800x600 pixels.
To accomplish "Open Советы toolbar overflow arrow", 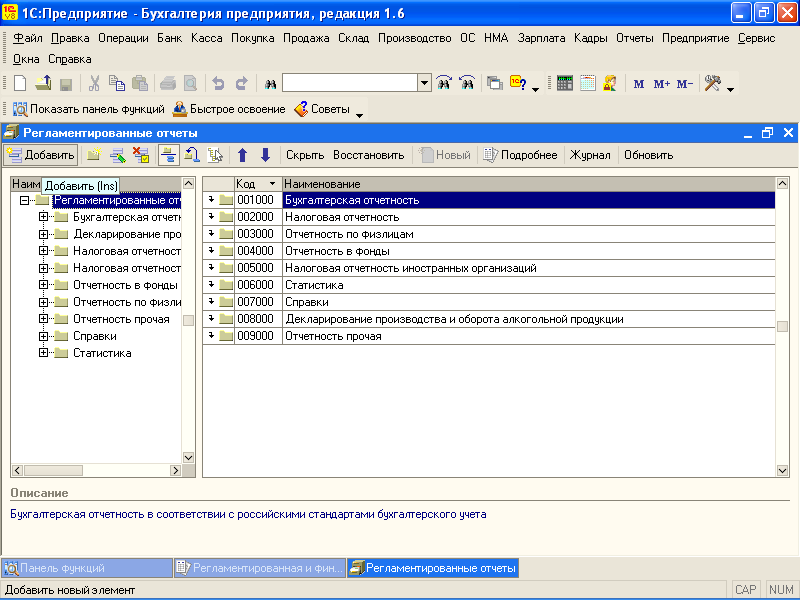I will [x=359, y=115].
